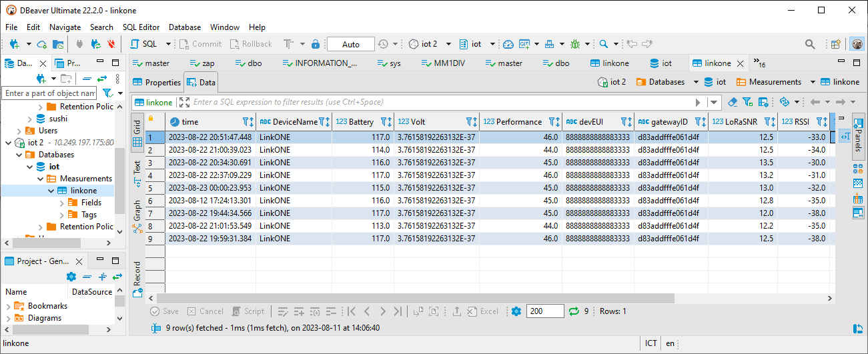The image size is (868, 354).
Task: Toggle the connection read-only lock icon
Action: coord(316,44)
